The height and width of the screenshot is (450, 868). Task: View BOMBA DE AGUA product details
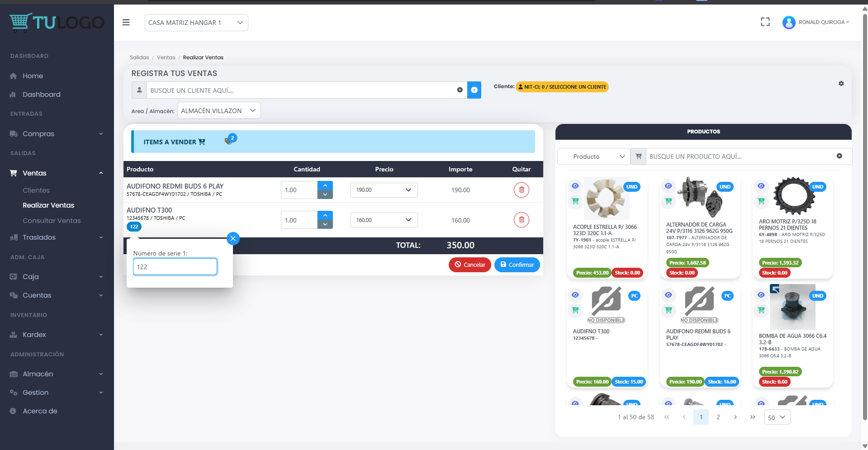tap(761, 295)
